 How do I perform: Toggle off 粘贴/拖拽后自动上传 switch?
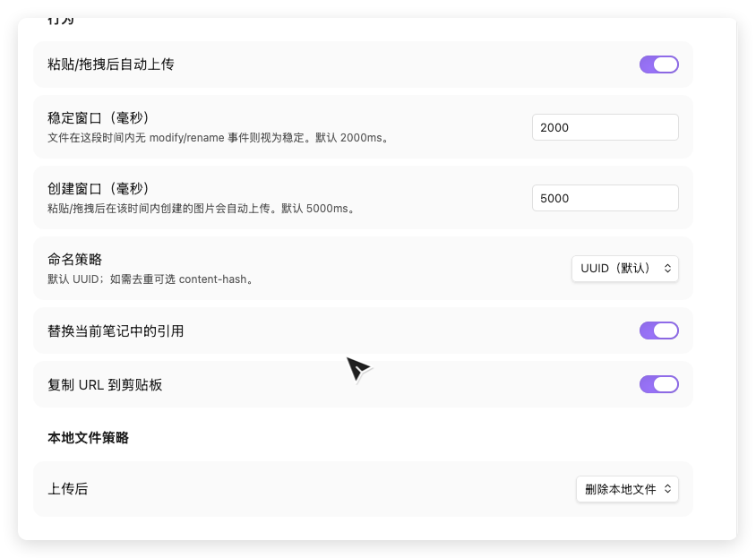point(658,64)
